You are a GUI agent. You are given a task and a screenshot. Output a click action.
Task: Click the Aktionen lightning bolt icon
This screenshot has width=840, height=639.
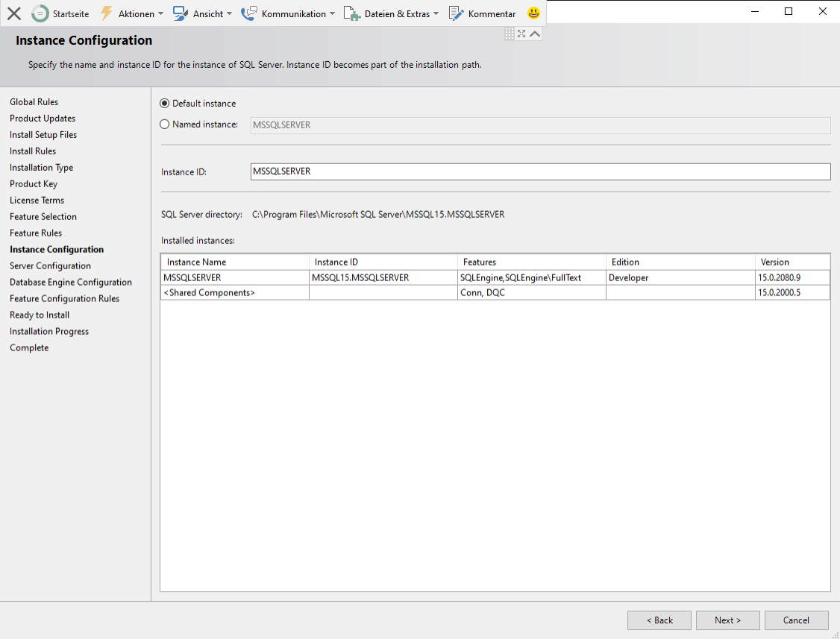coord(107,13)
